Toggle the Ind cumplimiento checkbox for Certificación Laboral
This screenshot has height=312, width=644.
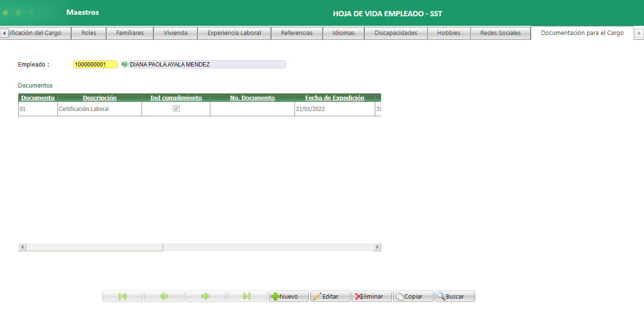[176, 109]
